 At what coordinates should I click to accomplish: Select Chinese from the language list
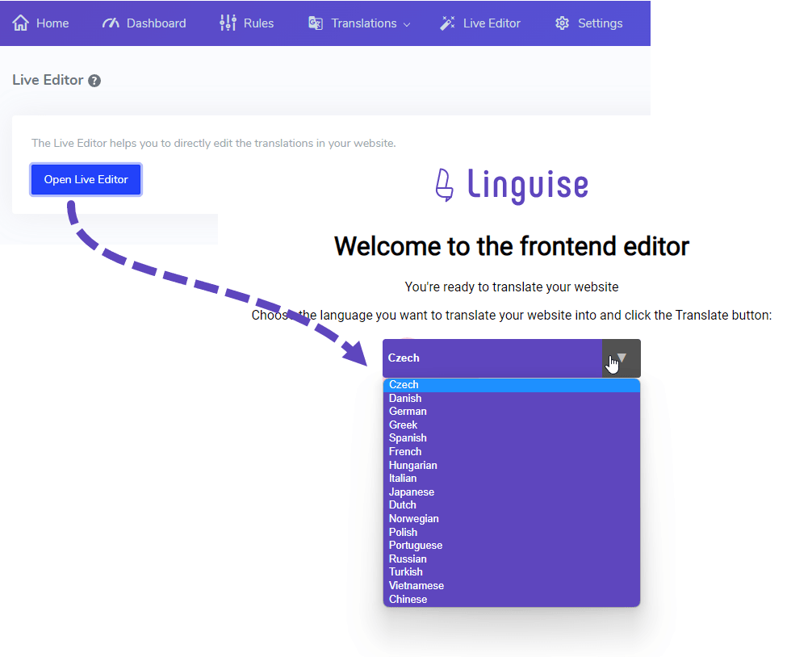(x=512, y=600)
